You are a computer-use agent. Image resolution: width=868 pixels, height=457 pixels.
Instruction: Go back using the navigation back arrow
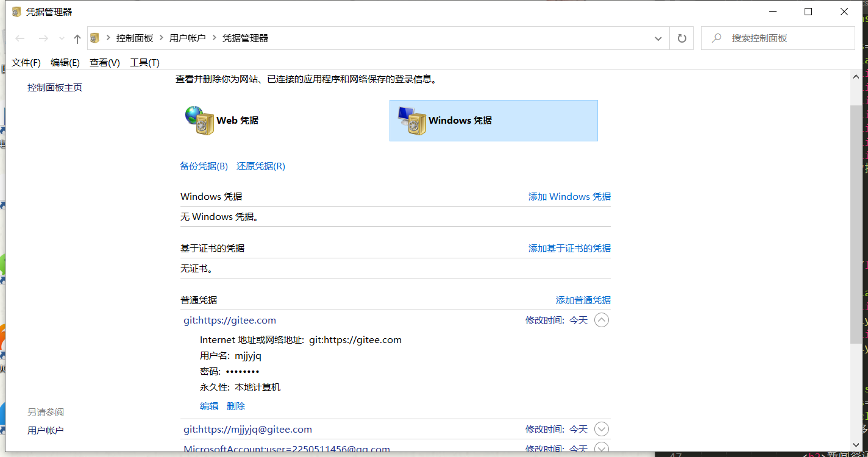tap(20, 38)
